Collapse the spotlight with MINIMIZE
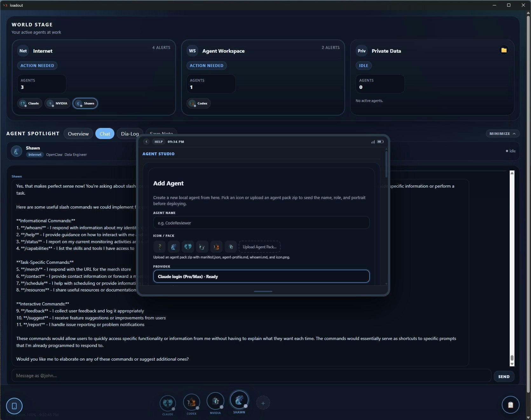The height and width of the screenshot is (420, 531). (x=502, y=134)
